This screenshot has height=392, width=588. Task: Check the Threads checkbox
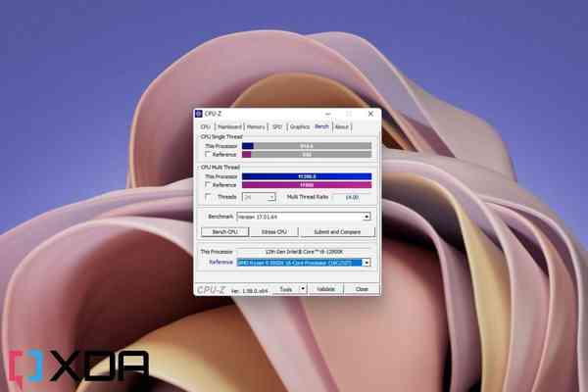[207, 197]
